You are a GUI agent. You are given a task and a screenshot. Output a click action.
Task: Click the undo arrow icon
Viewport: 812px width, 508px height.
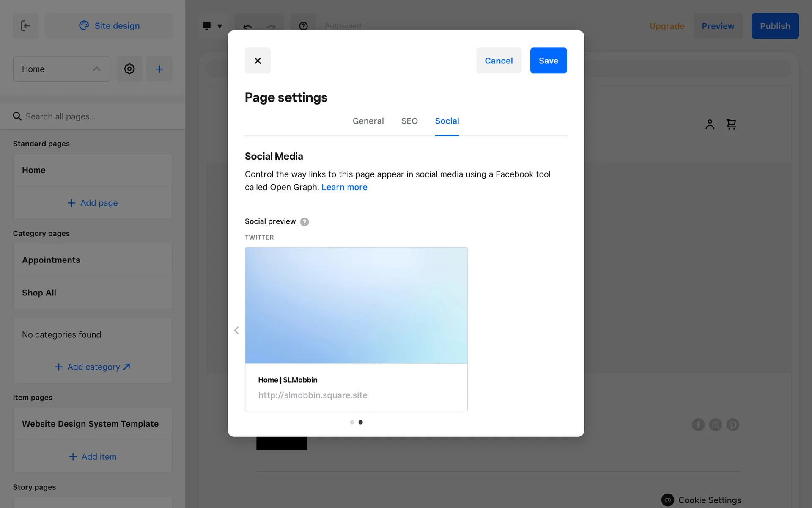click(x=247, y=27)
